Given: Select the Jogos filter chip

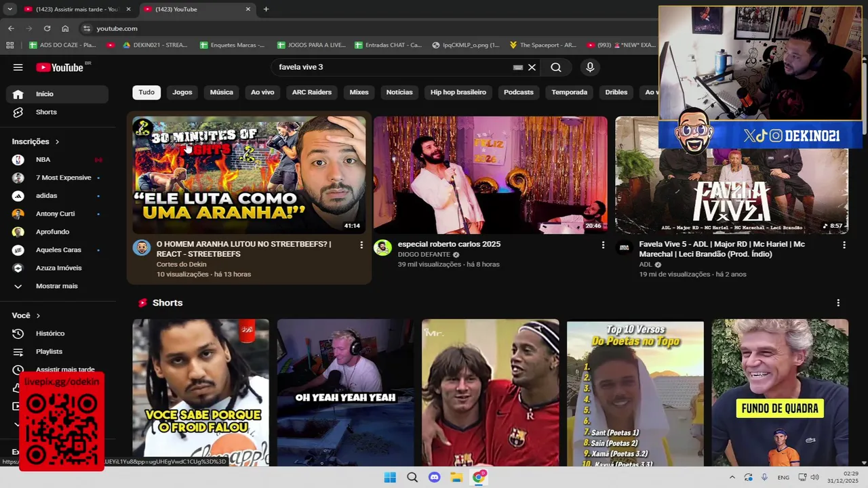Looking at the screenshot, I should point(182,92).
